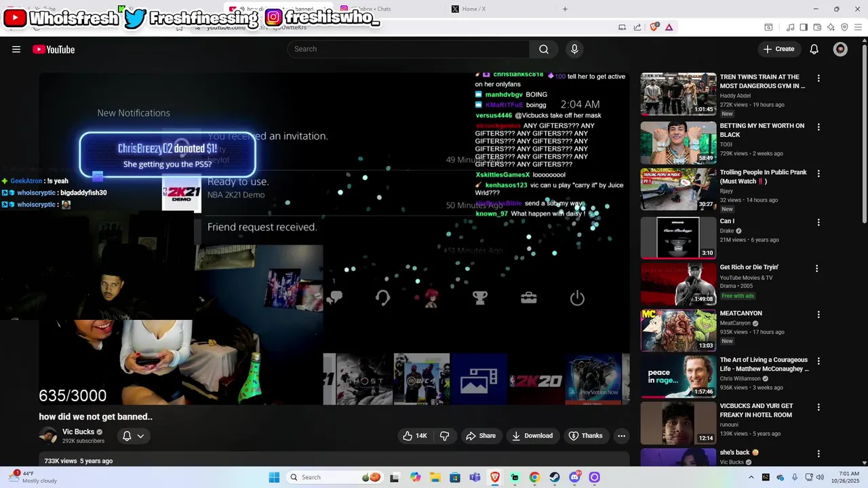Screen dimensions: 868x488
Task: Click the share page icon in address bar
Action: [x=637, y=27]
